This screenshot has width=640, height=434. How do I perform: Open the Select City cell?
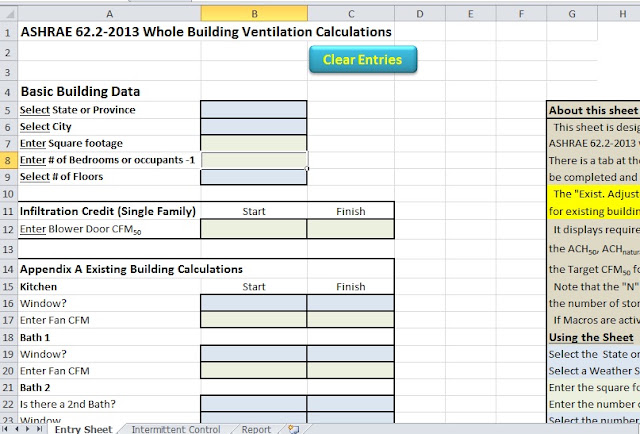pos(254,127)
